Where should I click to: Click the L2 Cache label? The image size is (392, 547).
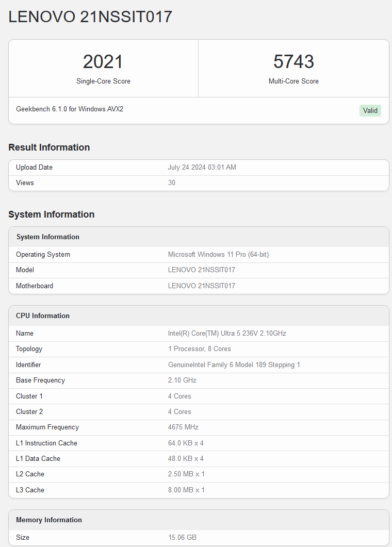pyautogui.click(x=30, y=474)
